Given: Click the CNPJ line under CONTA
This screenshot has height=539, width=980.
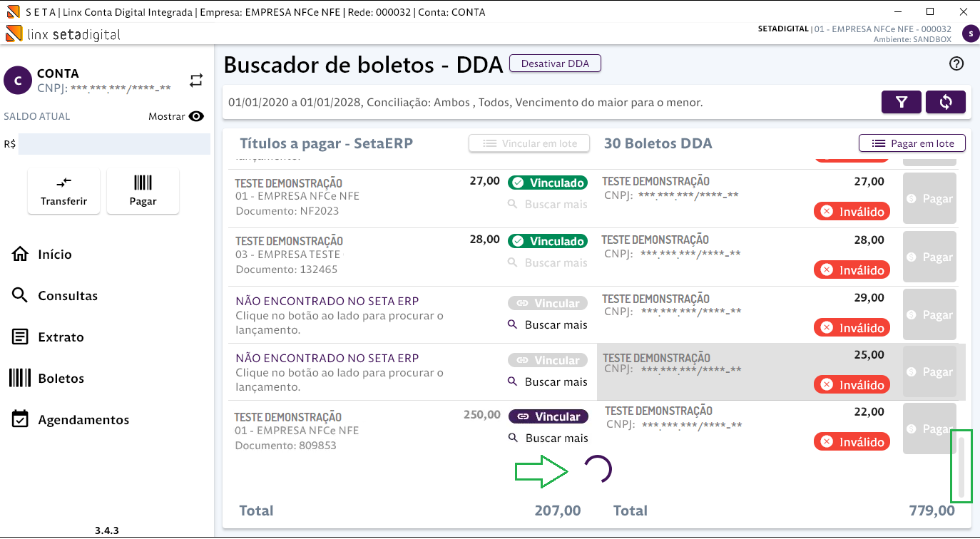Looking at the screenshot, I should [x=104, y=88].
